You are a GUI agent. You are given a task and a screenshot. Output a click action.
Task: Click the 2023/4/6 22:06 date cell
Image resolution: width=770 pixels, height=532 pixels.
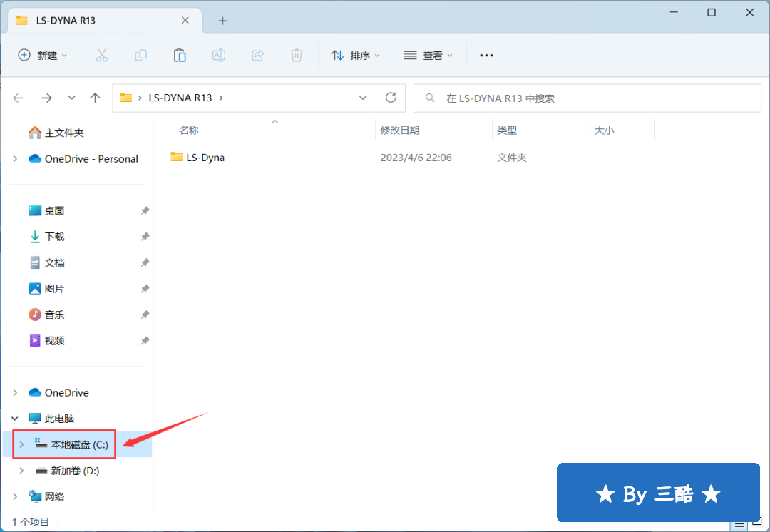click(x=416, y=158)
